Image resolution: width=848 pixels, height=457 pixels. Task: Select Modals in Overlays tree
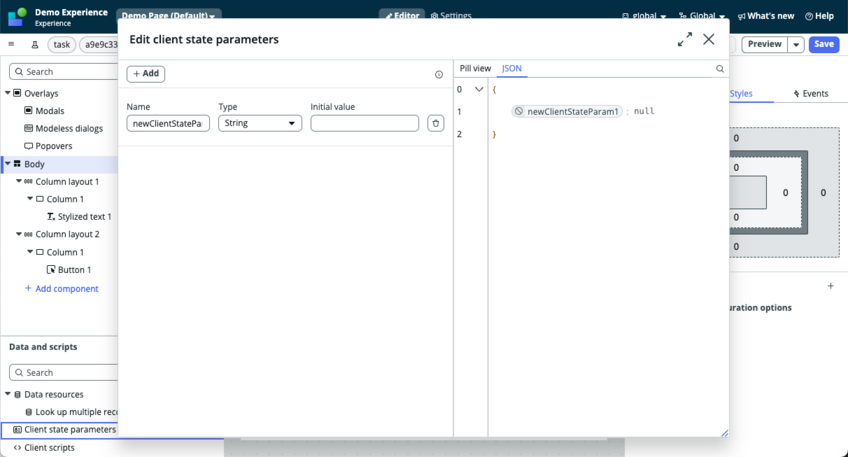(x=50, y=110)
